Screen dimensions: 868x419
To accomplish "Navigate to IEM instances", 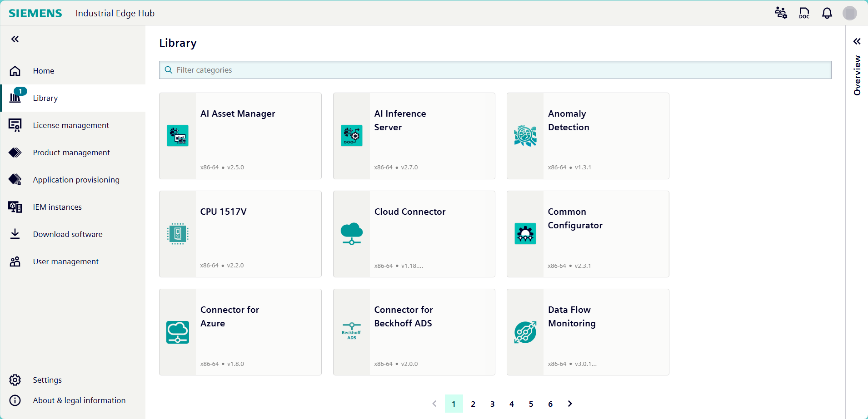I will [x=57, y=207].
